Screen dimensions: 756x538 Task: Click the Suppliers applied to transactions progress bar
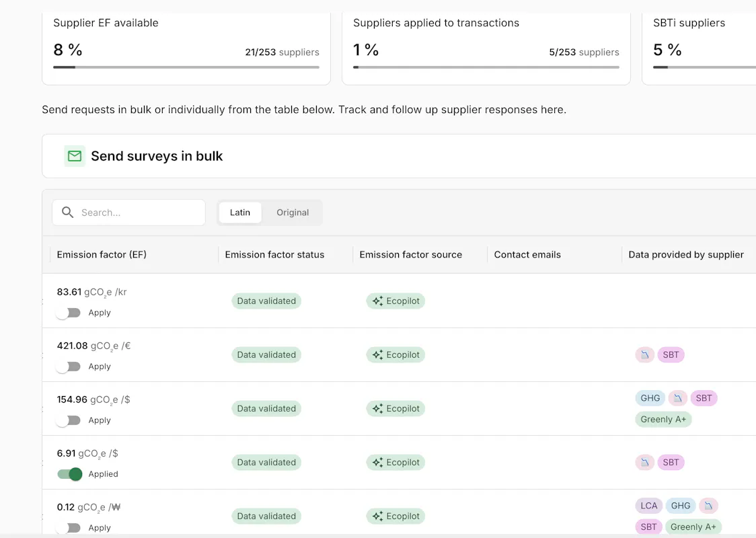[486, 67]
